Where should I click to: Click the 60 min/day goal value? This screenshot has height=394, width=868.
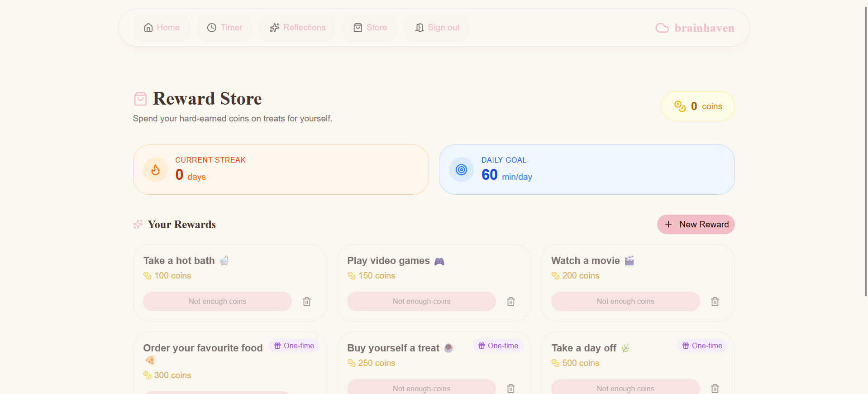click(507, 175)
